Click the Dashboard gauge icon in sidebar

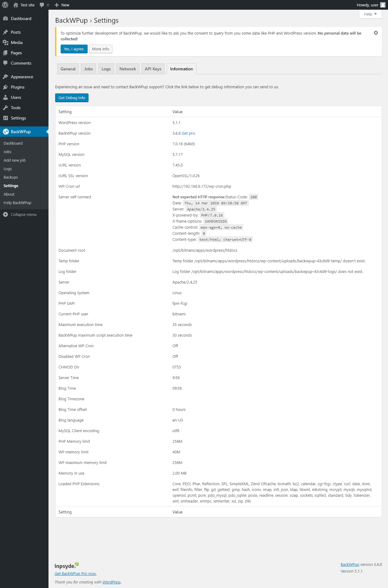[5, 18]
